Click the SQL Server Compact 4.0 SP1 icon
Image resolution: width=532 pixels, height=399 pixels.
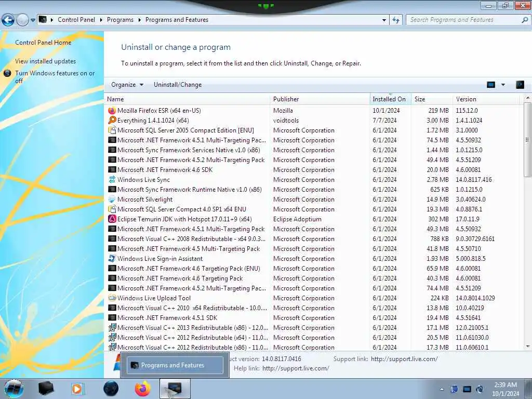[112, 209]
